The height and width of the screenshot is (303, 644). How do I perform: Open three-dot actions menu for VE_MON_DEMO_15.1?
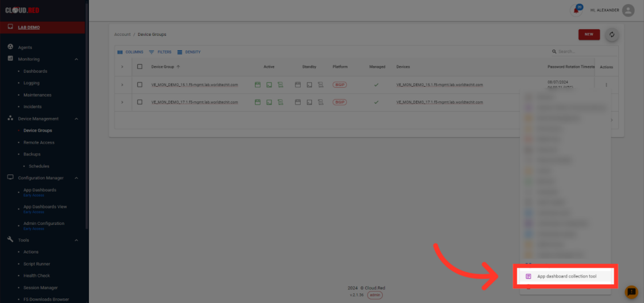coord(606,85)
